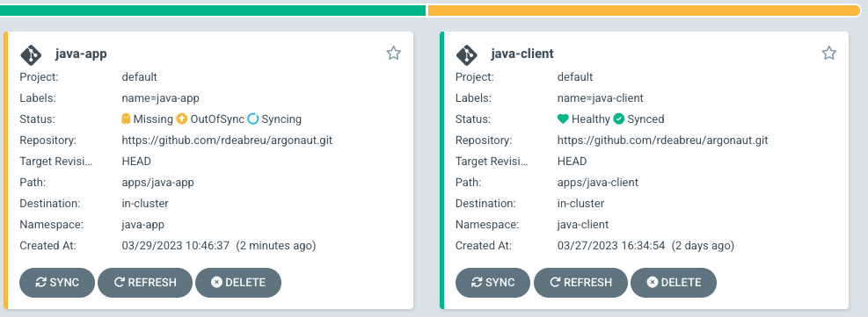Click the Healthy status text
This screenshot has height=317, width=868.
click(x=591, y=119)
